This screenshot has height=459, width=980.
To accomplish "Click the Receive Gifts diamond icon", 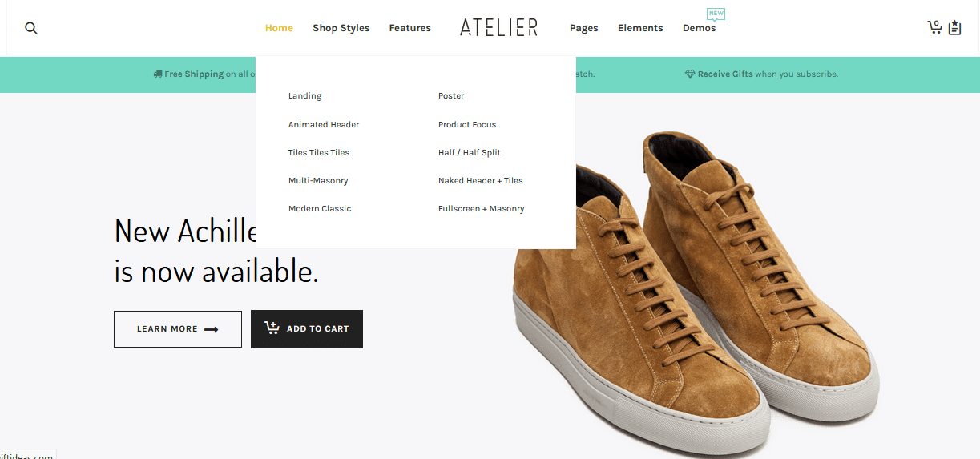I will [690, 74].
